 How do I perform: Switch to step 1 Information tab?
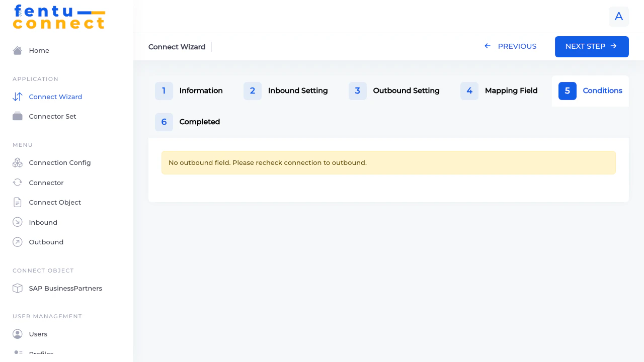[x=189, y=91]
